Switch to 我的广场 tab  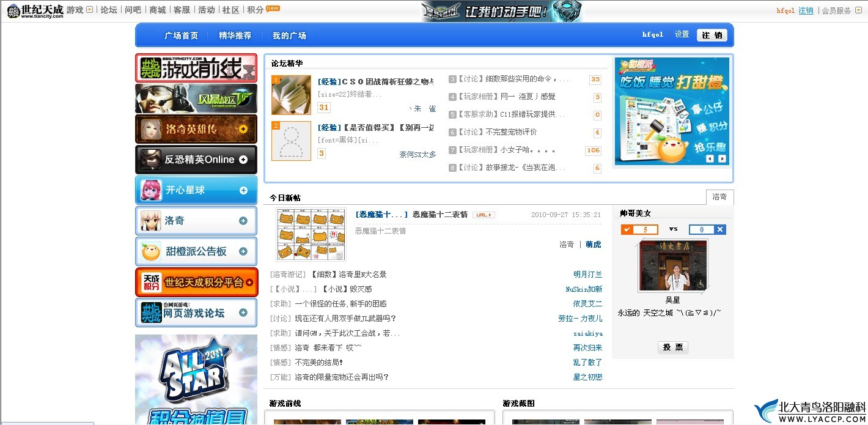[x=289, y=35]
